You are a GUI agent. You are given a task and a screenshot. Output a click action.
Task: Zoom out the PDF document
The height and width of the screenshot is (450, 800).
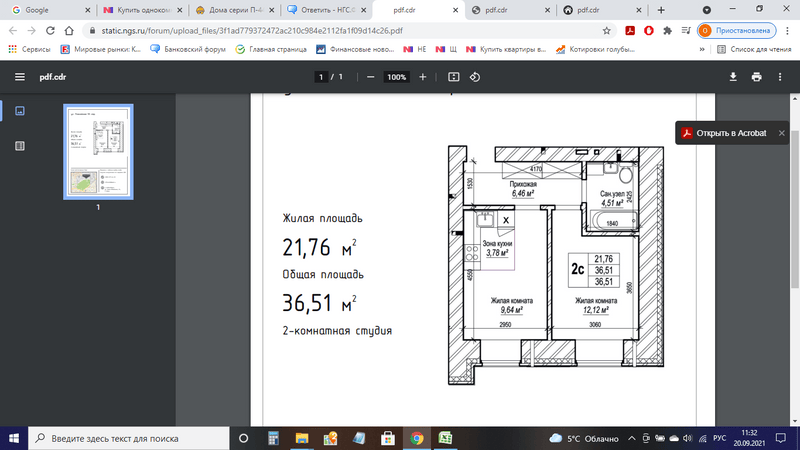370,77
